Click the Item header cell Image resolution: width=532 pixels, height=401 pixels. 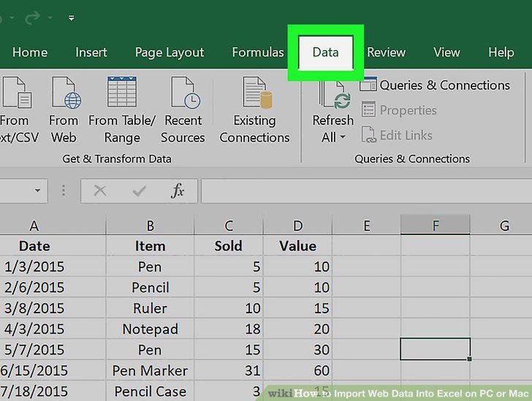pos(151,245)
